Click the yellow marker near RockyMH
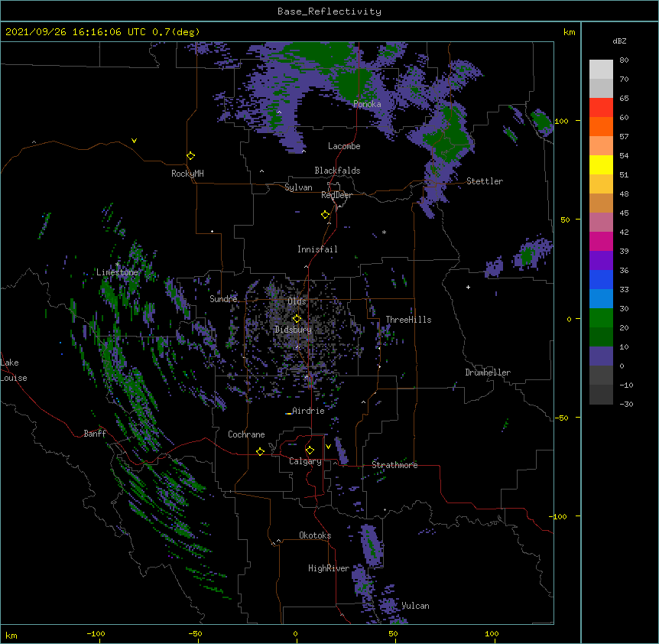This screenshot has height=644, width=659. (190, 155)
